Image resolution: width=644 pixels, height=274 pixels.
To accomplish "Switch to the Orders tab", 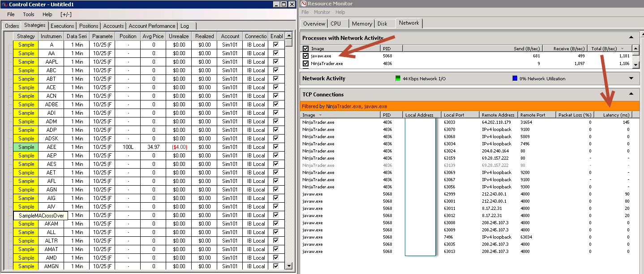I will click(x=12, y=26).
